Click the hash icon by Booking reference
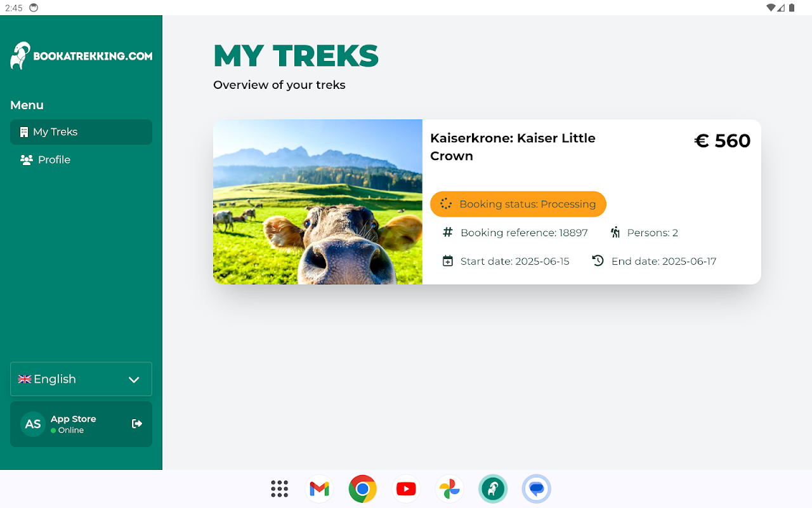812x508 pixels. click(x=447, y=232)
